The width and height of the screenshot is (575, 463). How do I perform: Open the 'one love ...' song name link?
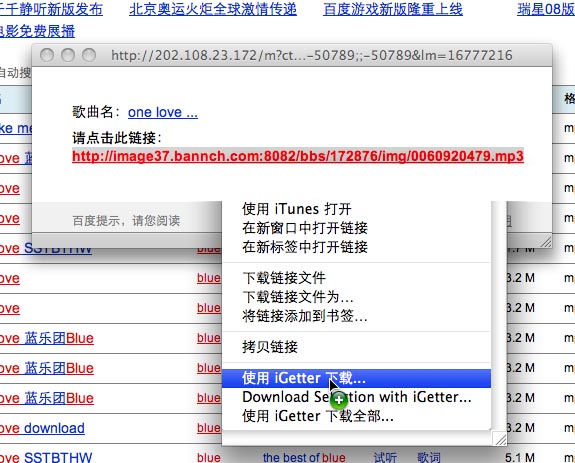point(163,112)
